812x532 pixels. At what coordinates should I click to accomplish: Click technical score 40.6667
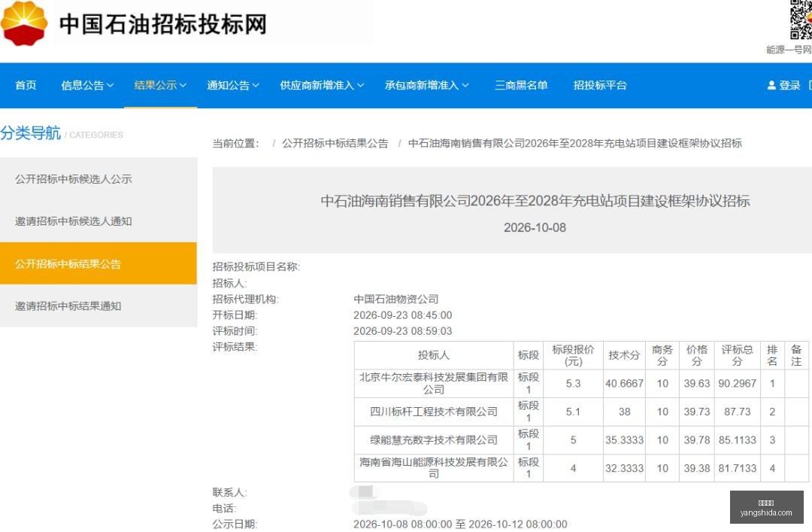tap(624, 384)
